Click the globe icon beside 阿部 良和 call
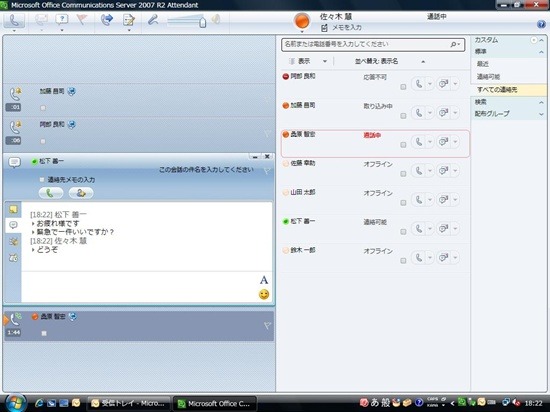The height and width of the screenshot is (412, 550). click(x=72, y=124)
